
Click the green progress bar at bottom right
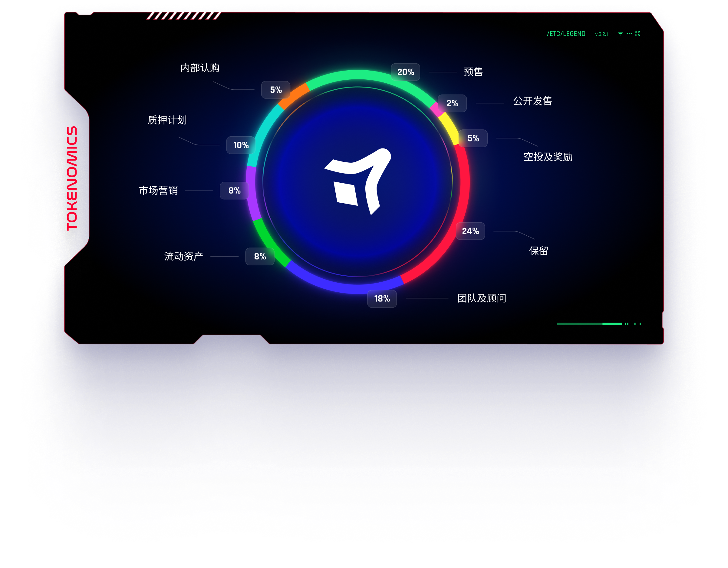(589, 324)
